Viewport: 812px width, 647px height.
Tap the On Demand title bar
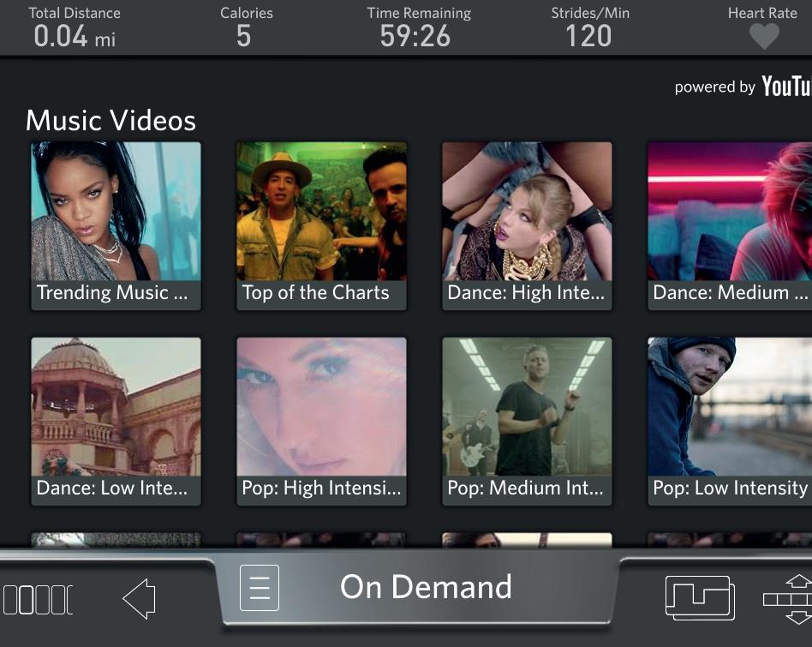417,588
